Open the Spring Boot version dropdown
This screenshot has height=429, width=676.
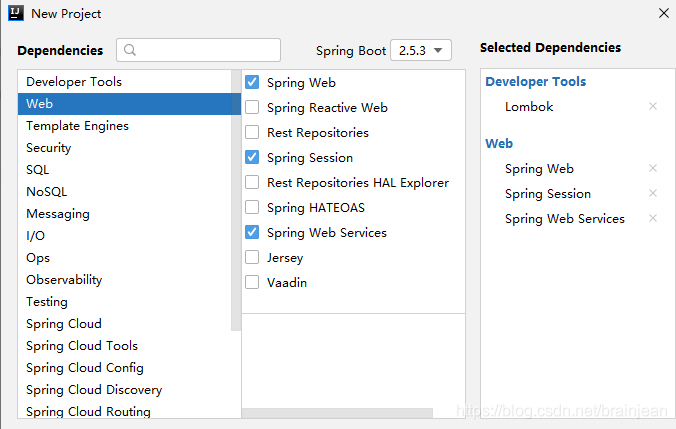coord(421,50)
